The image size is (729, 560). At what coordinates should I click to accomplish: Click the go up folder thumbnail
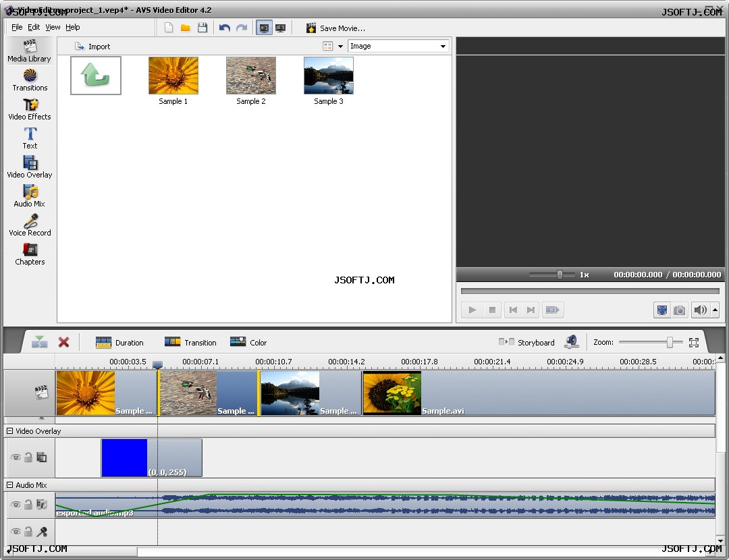96,76
